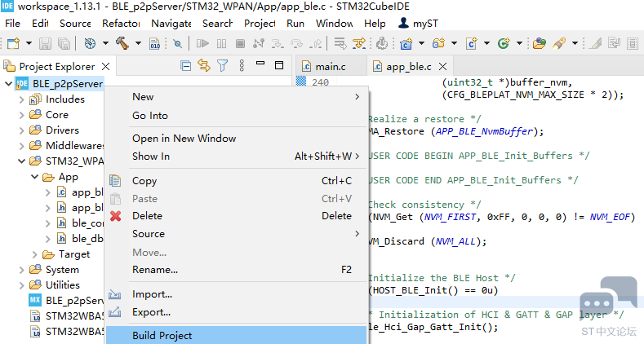Click the Step Over icon
This screenshot has width=644, height=344.
(296, 43)
